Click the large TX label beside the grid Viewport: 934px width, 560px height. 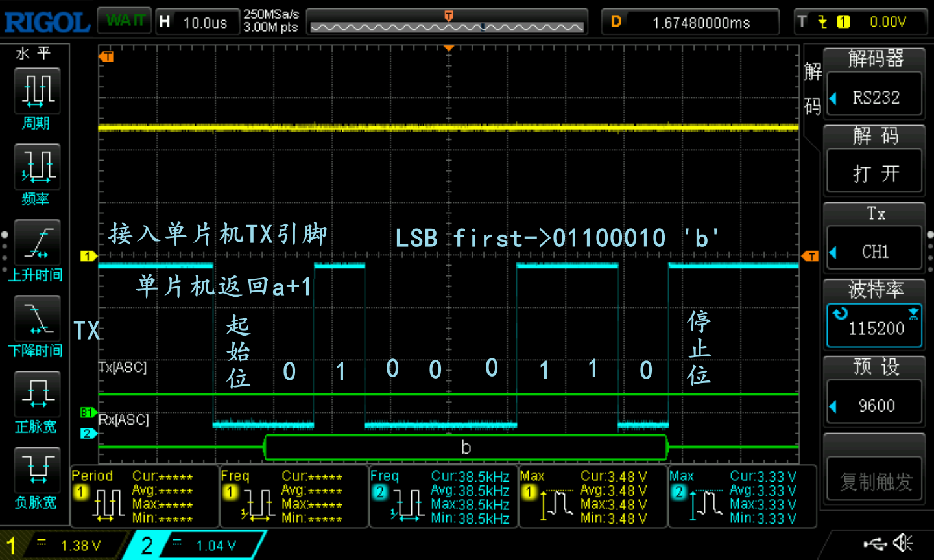click(x=86, y=331)
